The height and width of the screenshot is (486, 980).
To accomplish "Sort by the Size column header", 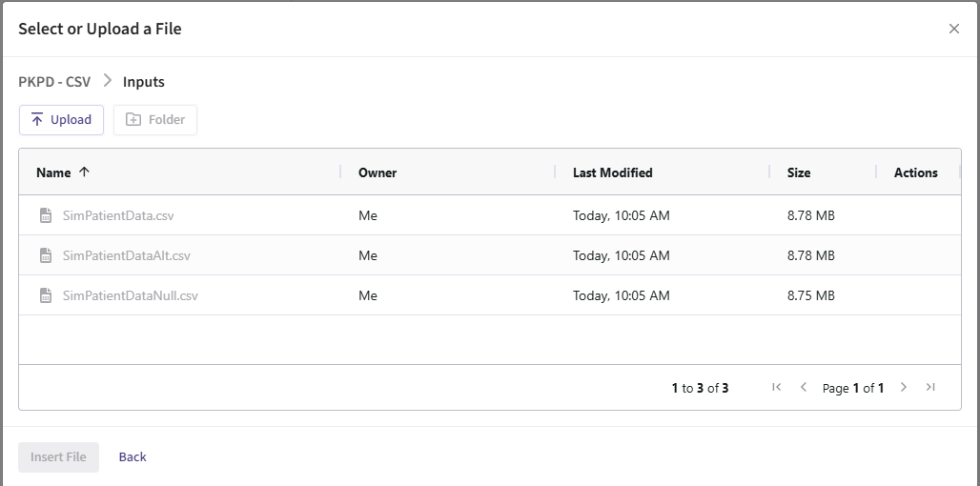I will [x=799, y=172].
